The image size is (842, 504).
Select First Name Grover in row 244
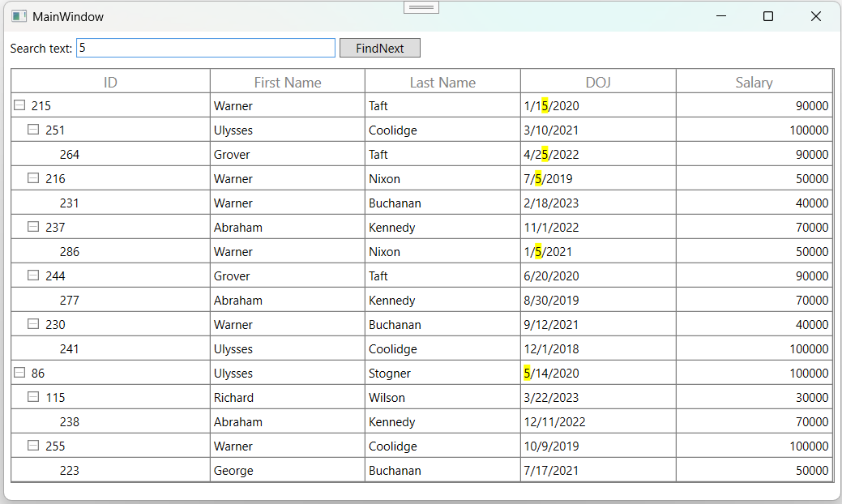tap(288, 275)
